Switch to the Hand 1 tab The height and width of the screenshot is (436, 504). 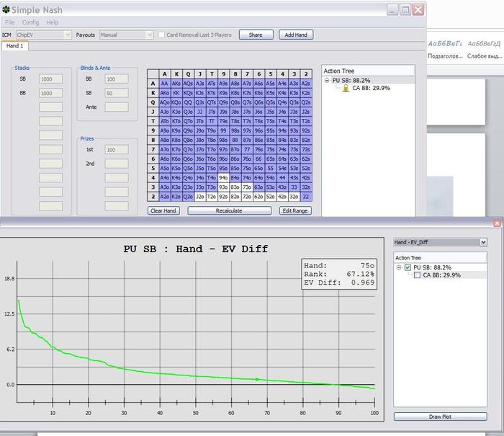(x=15, y=45)
